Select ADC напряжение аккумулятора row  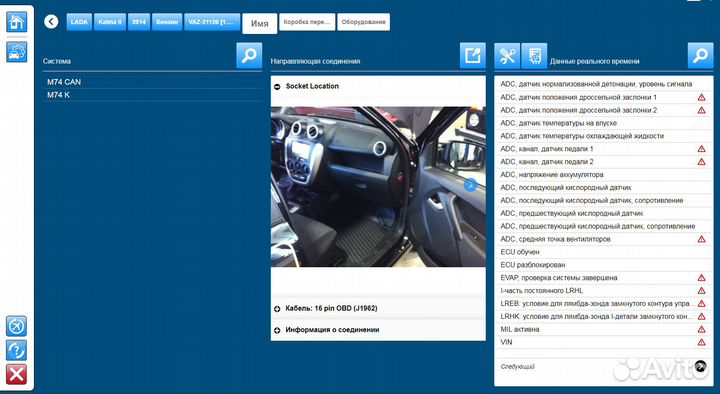[603, 174]
